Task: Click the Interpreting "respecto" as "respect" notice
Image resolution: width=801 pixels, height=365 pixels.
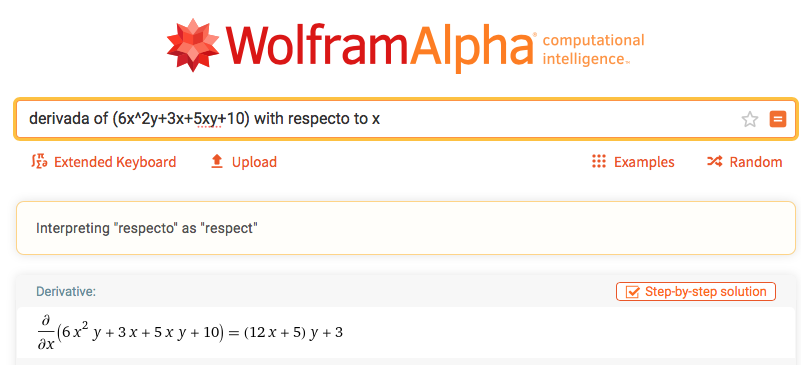Action: coord(147,228)
